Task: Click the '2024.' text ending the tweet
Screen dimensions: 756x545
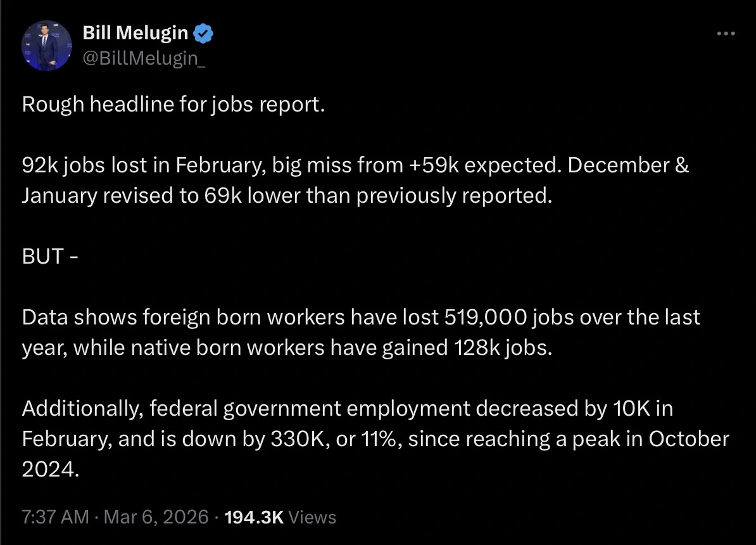Action: click(x=51, y=470)
